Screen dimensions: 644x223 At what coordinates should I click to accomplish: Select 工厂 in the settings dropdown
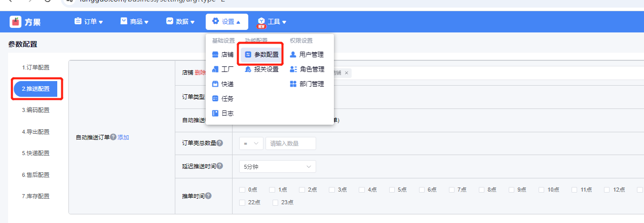point(222,69)
